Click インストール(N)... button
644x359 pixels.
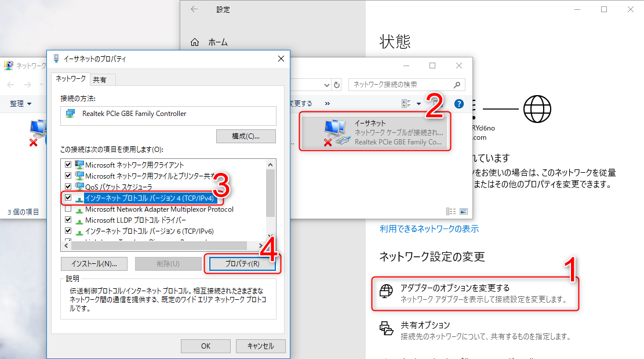[x=94, y=264]
